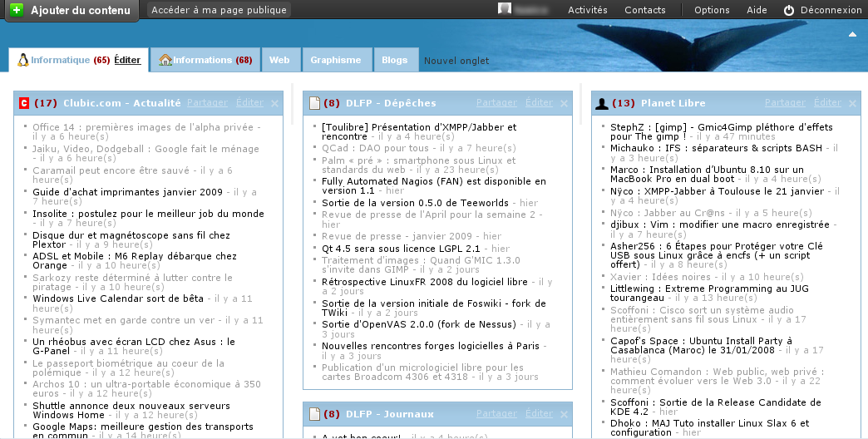Close the DLFP - Journaux widget

[x=564, y=414]
